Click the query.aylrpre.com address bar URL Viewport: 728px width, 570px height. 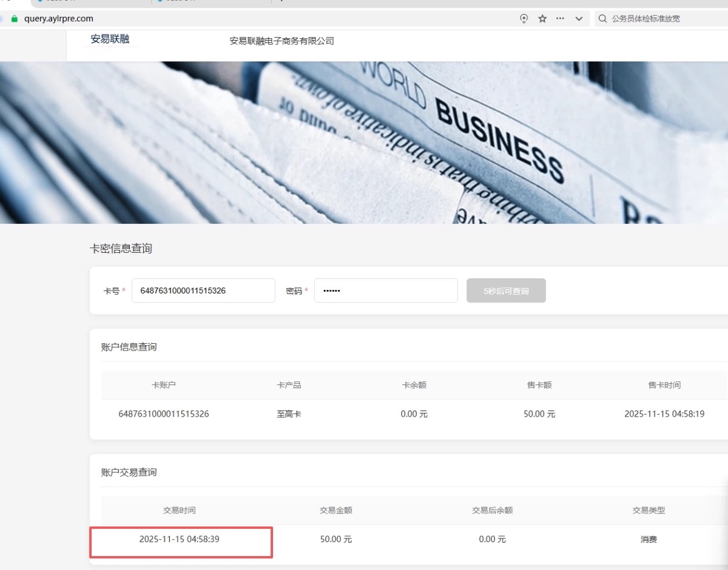59,19
